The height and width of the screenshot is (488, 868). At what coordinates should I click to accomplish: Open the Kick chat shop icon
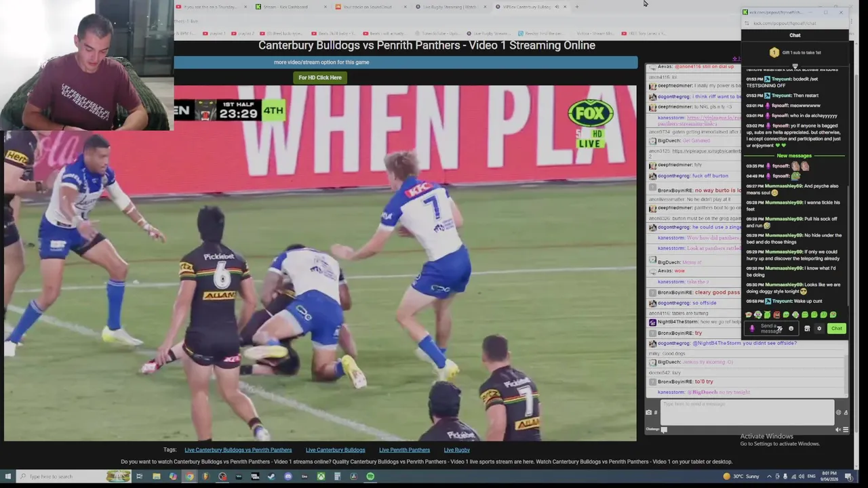tap(807, 329)
